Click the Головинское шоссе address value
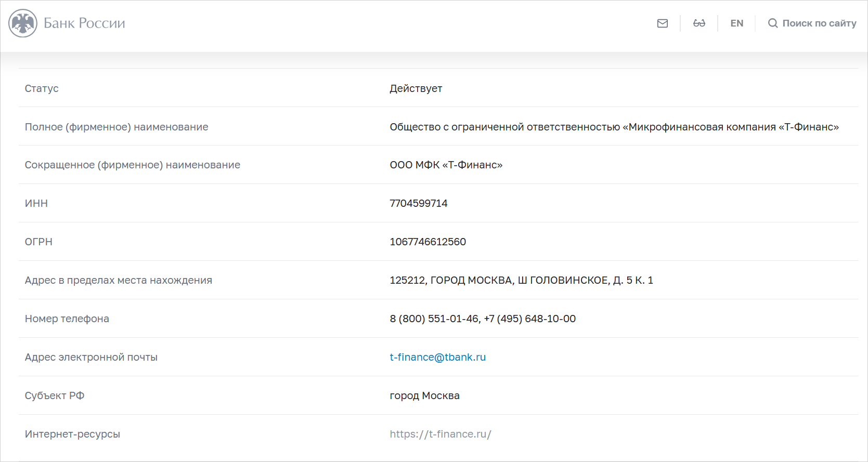The image size is (868, 462). point(521,280)
